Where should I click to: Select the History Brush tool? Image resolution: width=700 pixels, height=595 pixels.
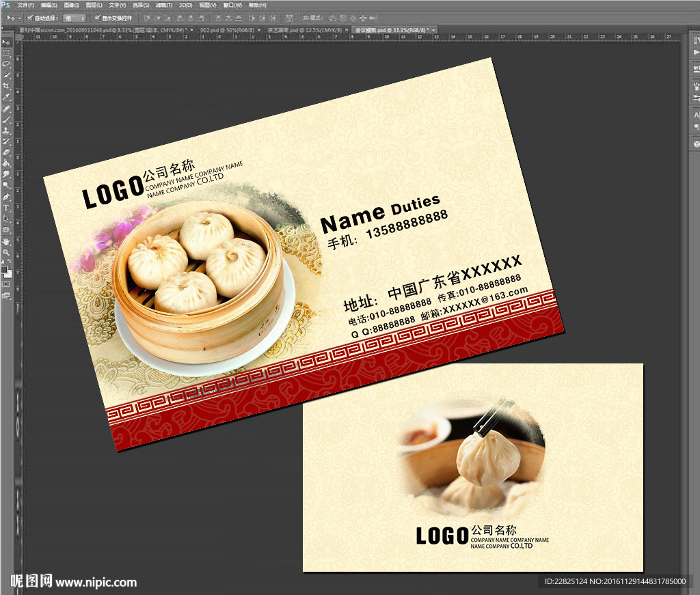click(x=5, y=141)
